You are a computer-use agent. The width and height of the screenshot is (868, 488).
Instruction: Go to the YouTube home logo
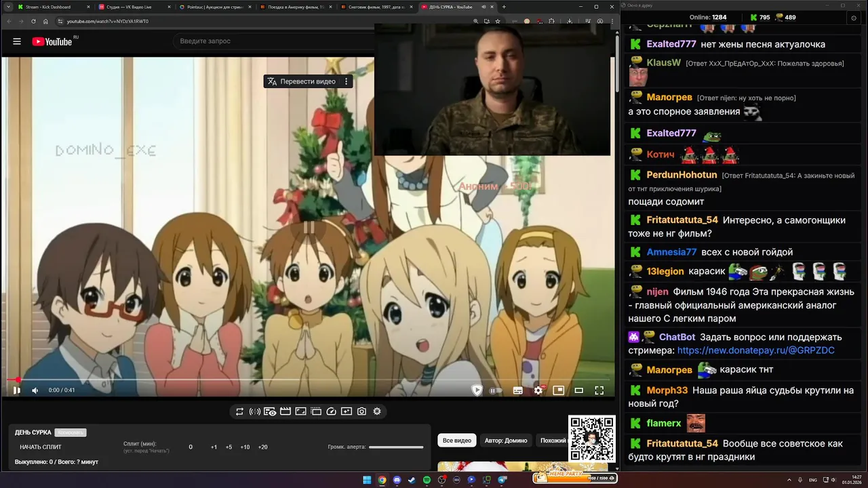pos(52,41)
